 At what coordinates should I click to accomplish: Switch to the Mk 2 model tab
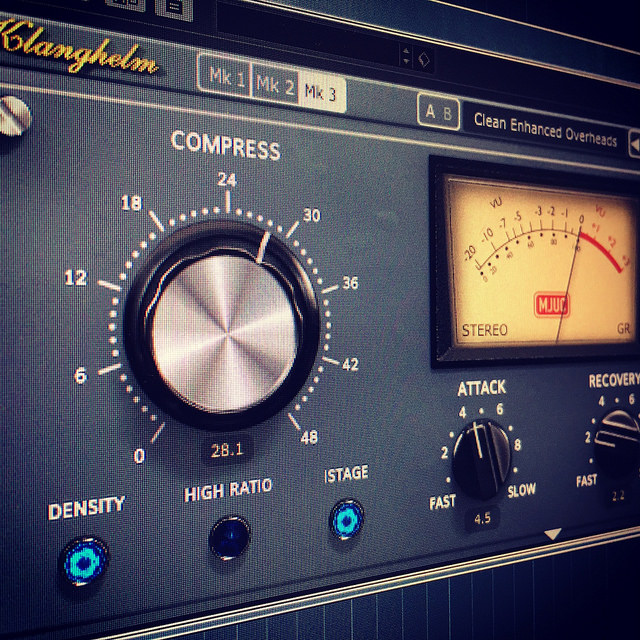click(275, 84)
